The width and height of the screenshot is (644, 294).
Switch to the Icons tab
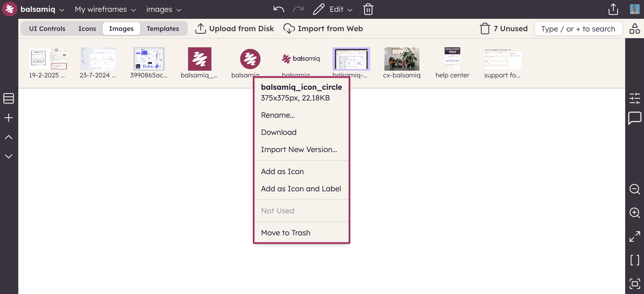[x=87, y=28]
